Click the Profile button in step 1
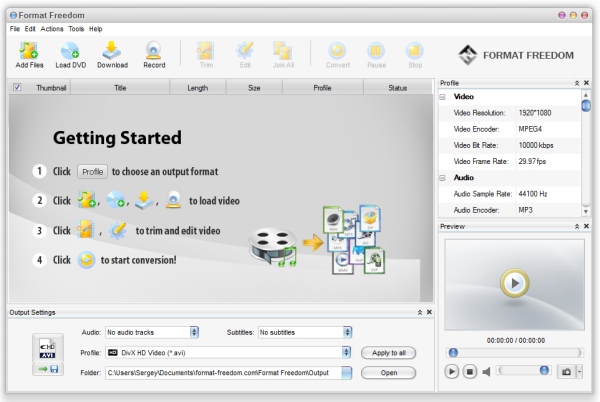Screen dimensions: 600x402 pyautogui.click(x=92, y=172)
